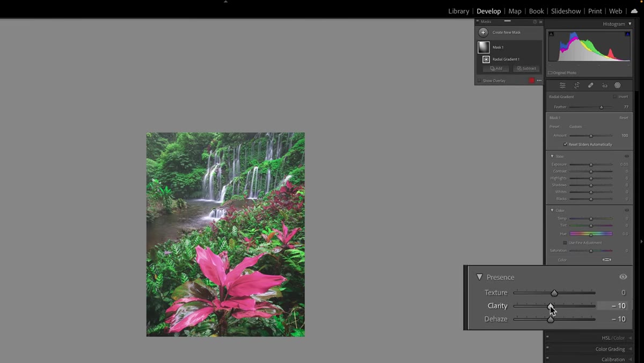The height and width of the screenshot is (363, 644).
Task: Select the Masking tool icon
Action: (x=618, y=85)
